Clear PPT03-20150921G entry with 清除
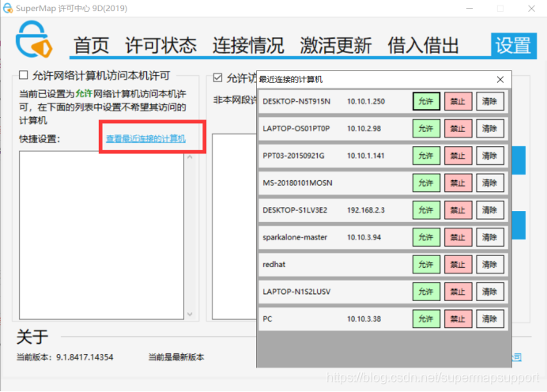 click(490, 156)
